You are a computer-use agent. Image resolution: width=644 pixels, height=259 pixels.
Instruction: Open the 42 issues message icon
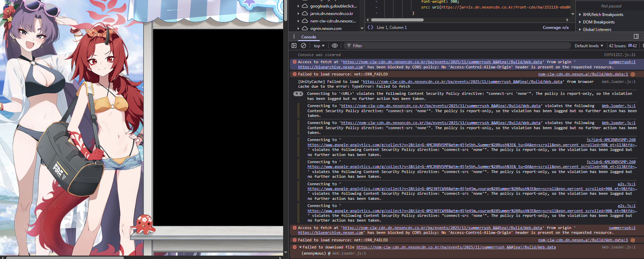pyautogui.click(x=630, y=46)
